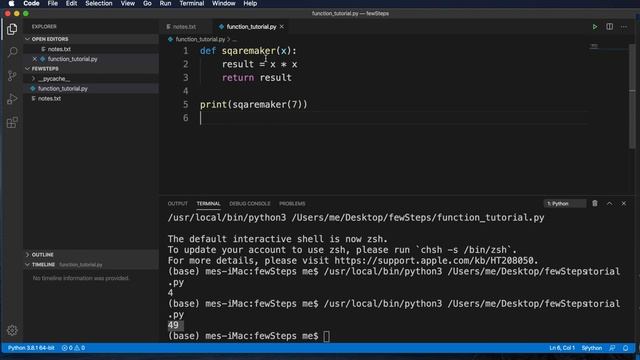Close function_tutorial.py in Open Editors
The height and width of the screenshot is (360, 640).
tap(35, 59)
